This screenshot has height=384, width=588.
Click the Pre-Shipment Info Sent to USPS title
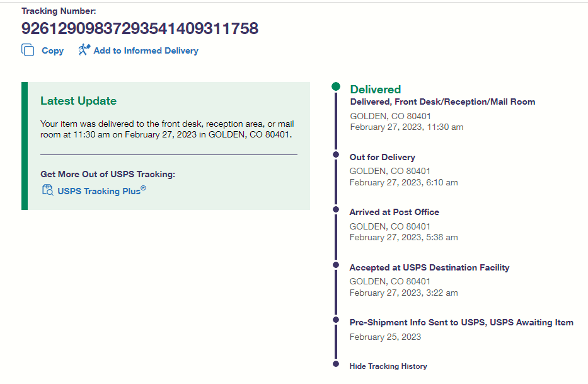tap(461, 322)
